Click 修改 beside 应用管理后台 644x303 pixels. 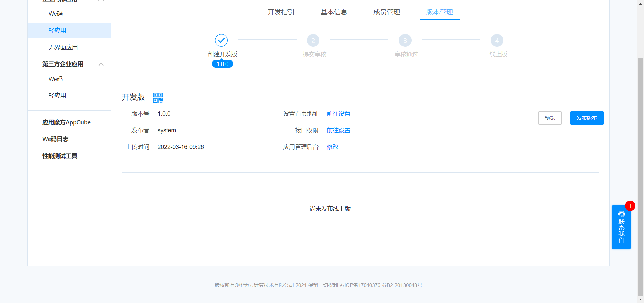332,147
